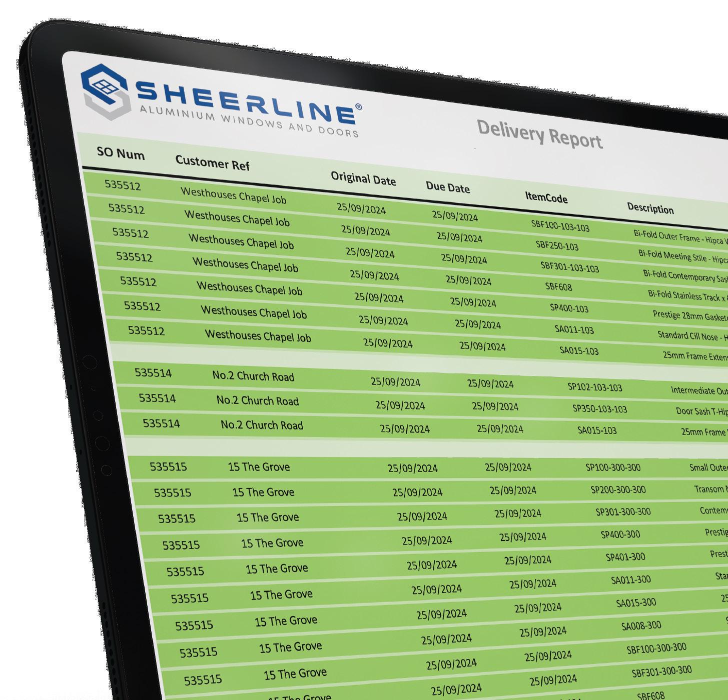Select item code SP400-300
The image size is (728, 700).
pyautogui.click(x=620, y=534)
